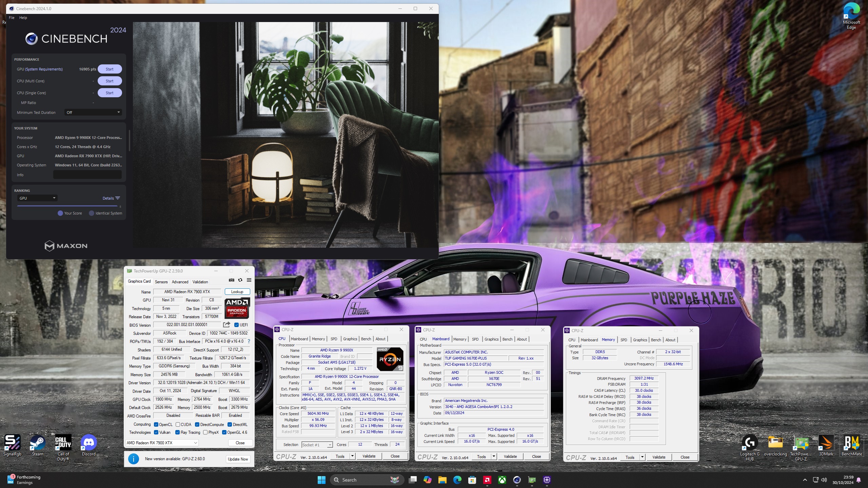Open the SignalRgb desktop icon
868x488 pixels.
coord(12,445)
